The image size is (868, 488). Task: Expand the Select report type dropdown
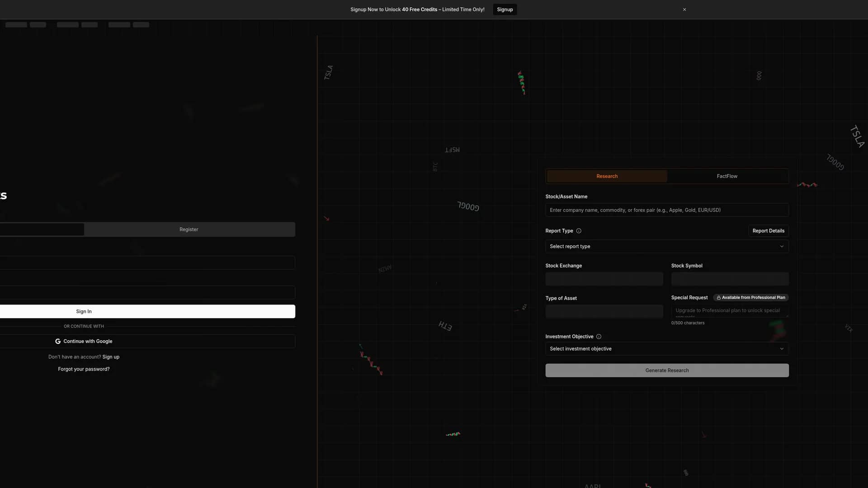pyautogui.click(x=667, y=246)
